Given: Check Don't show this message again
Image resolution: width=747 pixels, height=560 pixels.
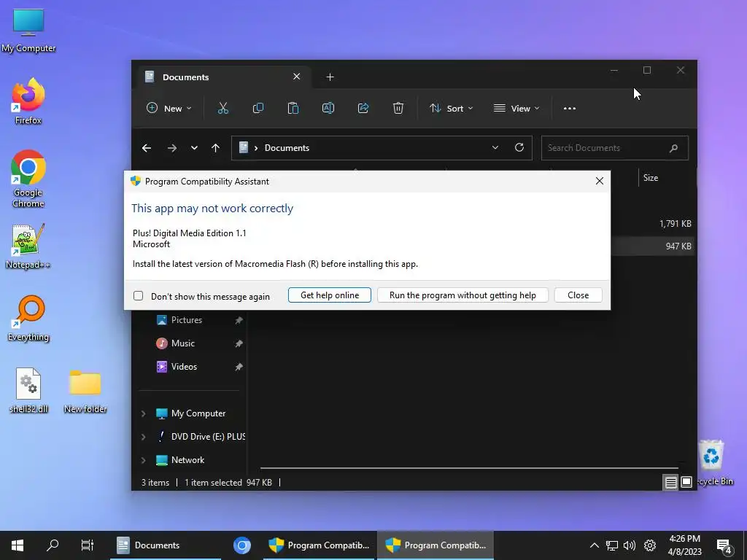Looking at the screenshot, I should coord(138,296).
